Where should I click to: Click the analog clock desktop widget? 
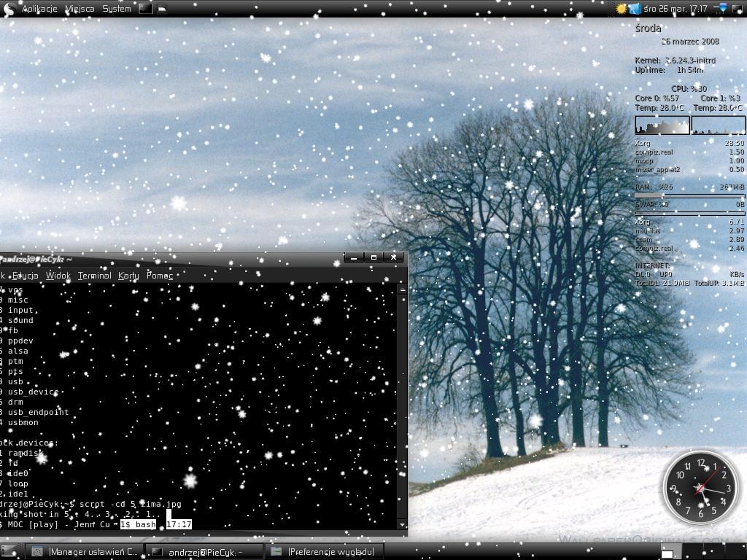click(x=700, y=488)
